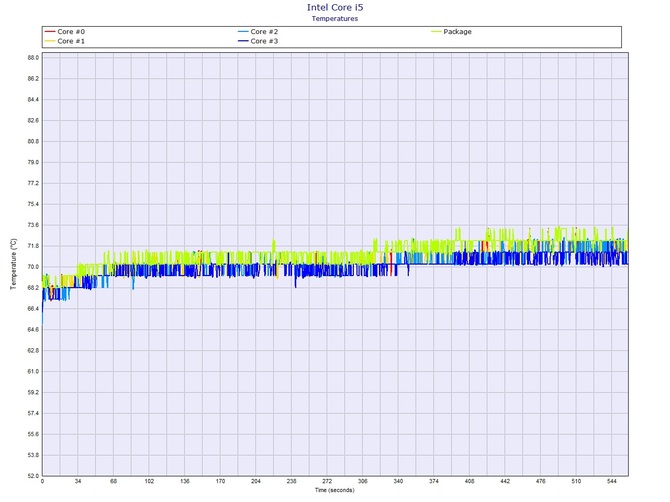This screenshot has height=502, width=670.
Task: Click the Core #1 legend entry
Action: [x=65, y=41]
